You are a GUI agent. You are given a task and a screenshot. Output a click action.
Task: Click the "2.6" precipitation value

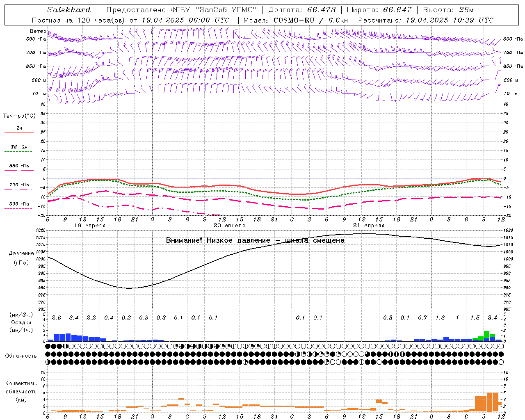56,317
